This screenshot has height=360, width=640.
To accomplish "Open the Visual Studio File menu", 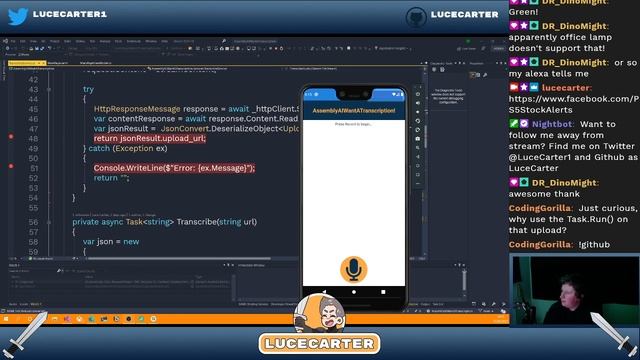I will pos(13,41).
